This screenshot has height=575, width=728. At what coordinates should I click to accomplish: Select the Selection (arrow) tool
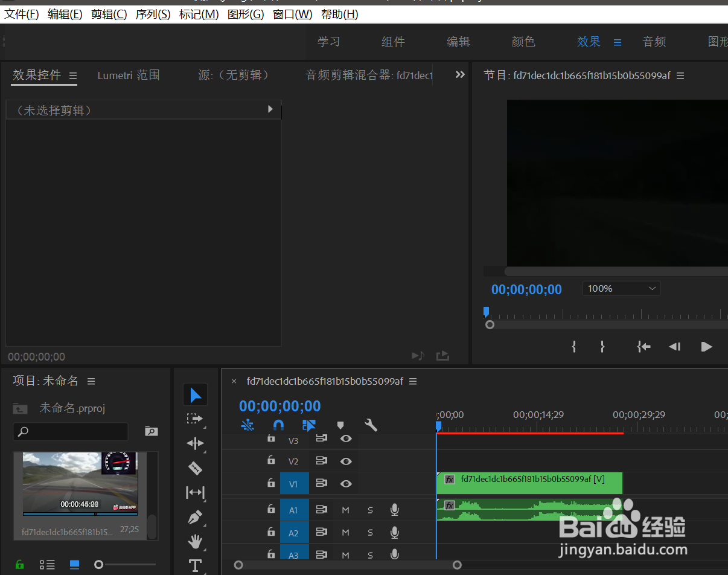(x=195, y=395)
